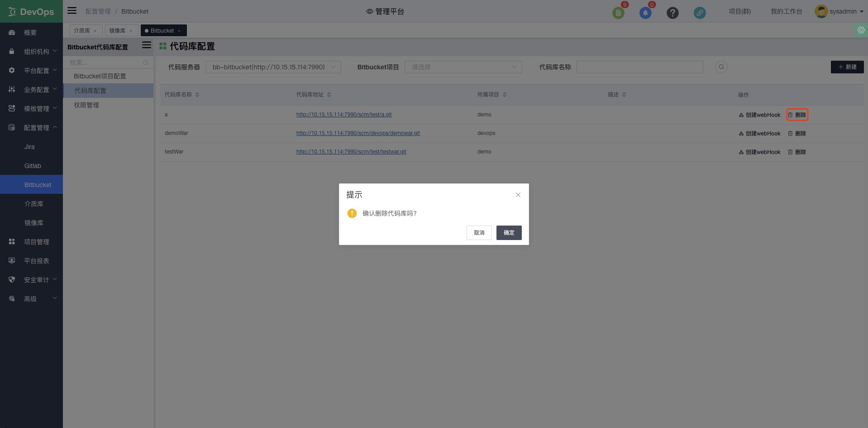This screenshot has height=428, width=868.
Task: Collapse the 配置管理 sidebar menu
Action: click(31, 128)
